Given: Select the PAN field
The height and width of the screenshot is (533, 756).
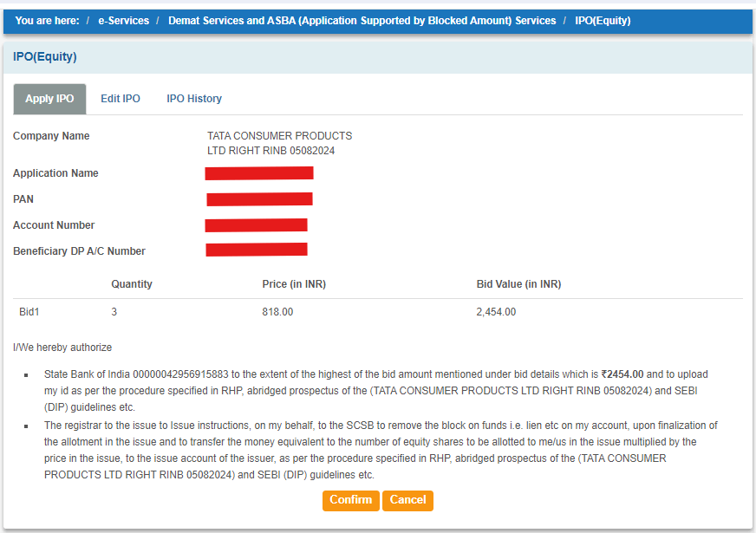Looking at the screenshot, I should point(258,198).
